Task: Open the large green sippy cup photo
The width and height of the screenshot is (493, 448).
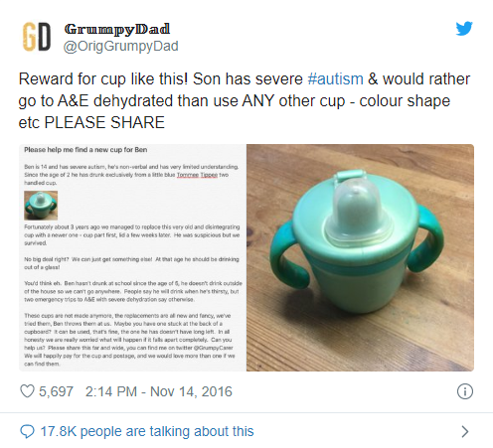Action: [x=360, y=257]
